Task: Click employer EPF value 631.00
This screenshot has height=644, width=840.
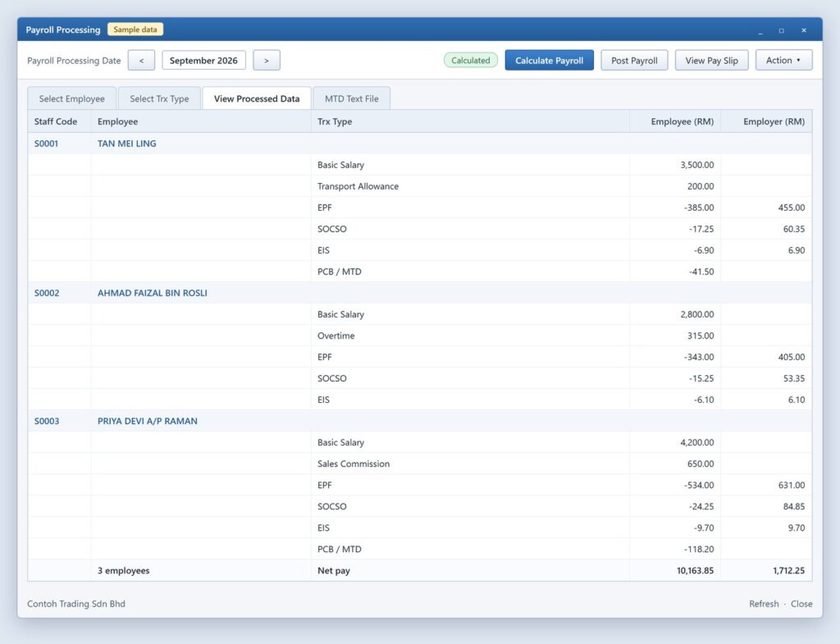Action: (792, 486)
